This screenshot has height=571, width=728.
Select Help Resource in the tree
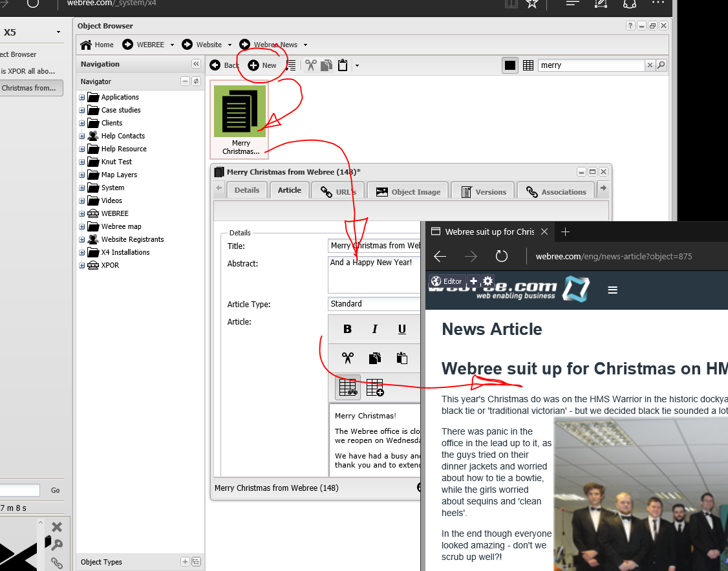[124, 149]
